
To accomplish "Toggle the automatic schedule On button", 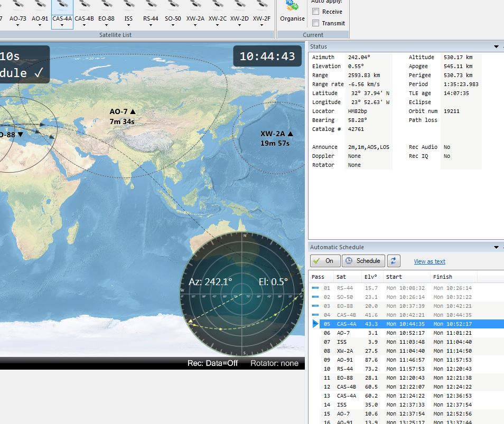I will [x=324, y=261].
